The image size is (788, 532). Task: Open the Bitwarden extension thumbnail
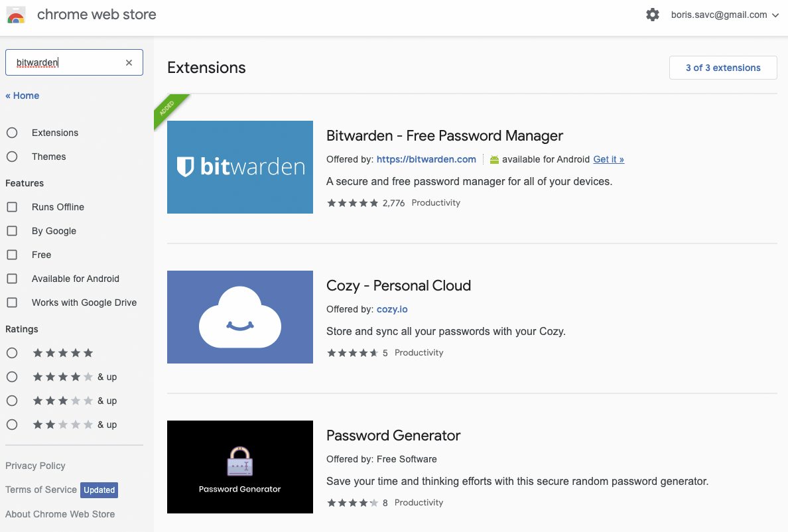pyautogui.click(x=239, y=166)
